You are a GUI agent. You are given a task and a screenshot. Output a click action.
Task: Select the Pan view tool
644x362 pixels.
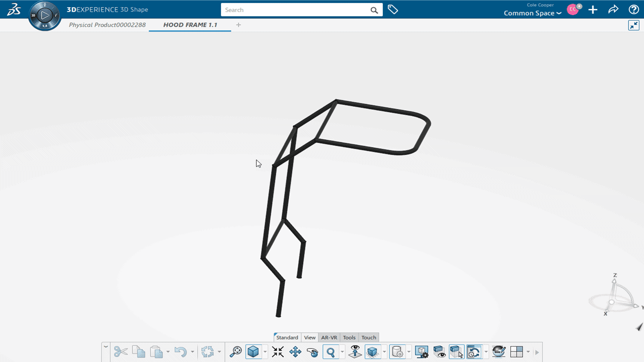(x=295, y=351)
